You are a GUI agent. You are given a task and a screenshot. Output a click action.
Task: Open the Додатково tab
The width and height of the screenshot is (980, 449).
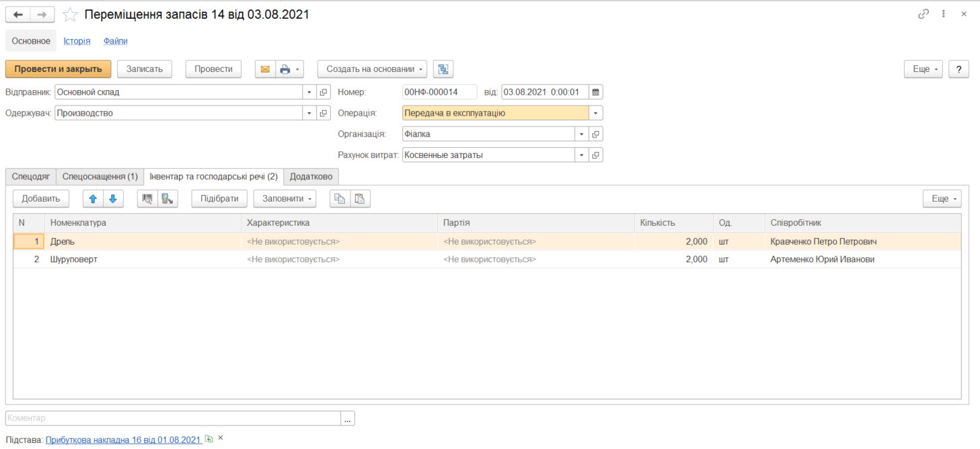pyautogui.click(x=311, y=177)
